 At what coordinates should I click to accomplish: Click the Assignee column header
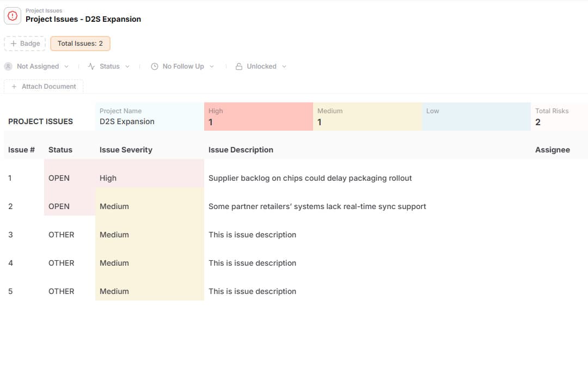coord(553,150)
